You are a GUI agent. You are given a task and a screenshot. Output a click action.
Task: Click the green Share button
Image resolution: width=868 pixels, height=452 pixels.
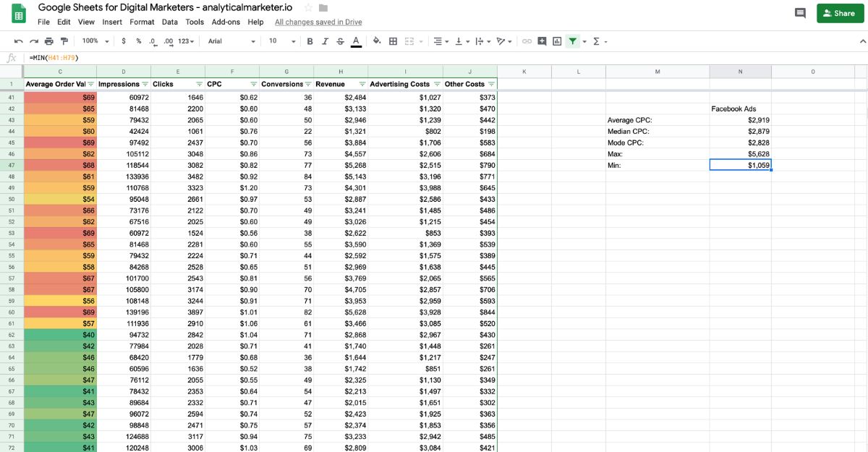(x=839, y=13)
